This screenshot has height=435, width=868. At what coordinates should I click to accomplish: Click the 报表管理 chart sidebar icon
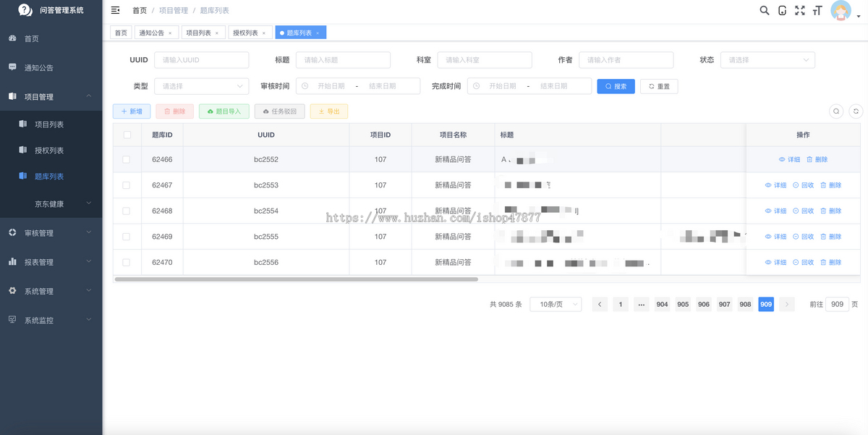[12, 261]
